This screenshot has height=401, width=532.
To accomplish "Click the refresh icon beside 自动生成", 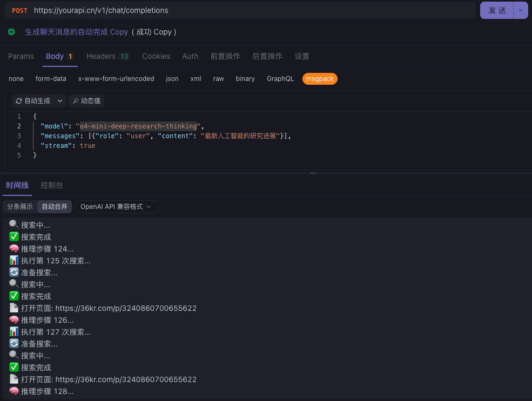I will [19, 101].
